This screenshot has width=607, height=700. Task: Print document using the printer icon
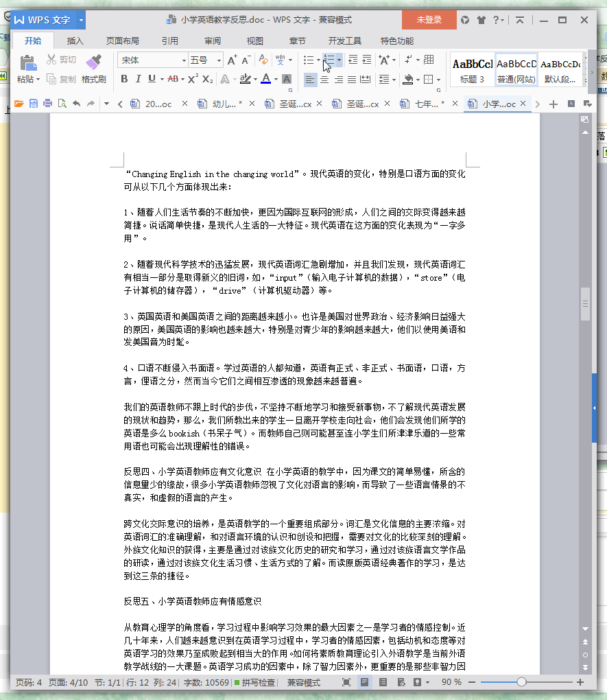click(48, 104)
